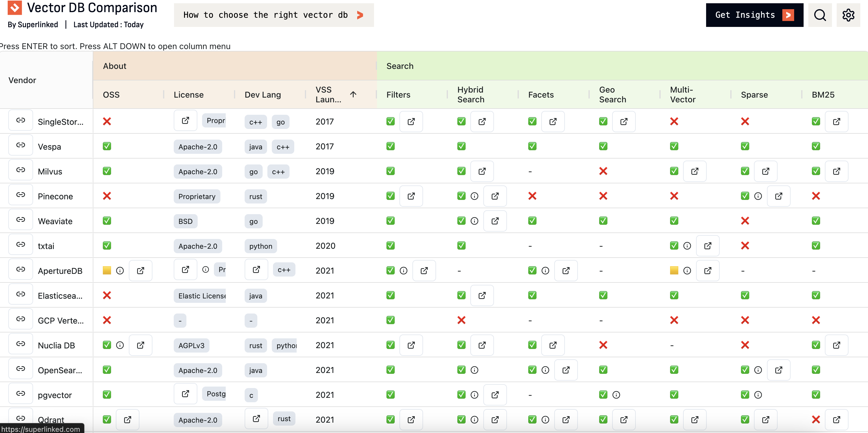
Task: Click the About section header
Action: [x=115, y=66]
